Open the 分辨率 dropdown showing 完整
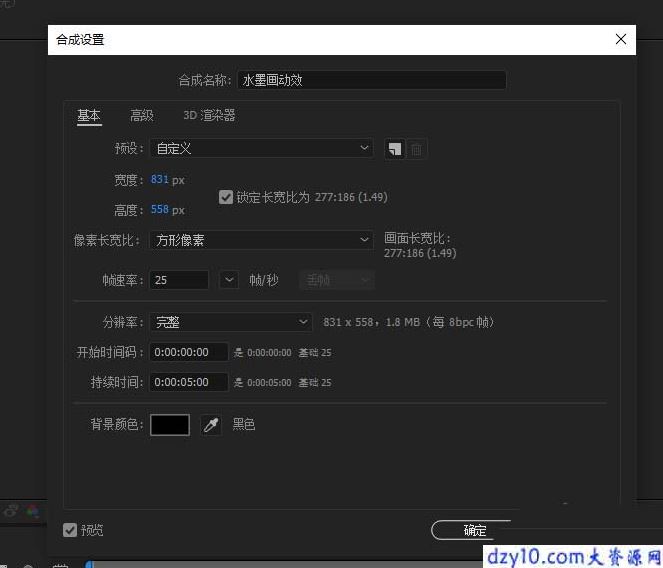Viewport: 663px width, 568px height. [x=231, y=322]
